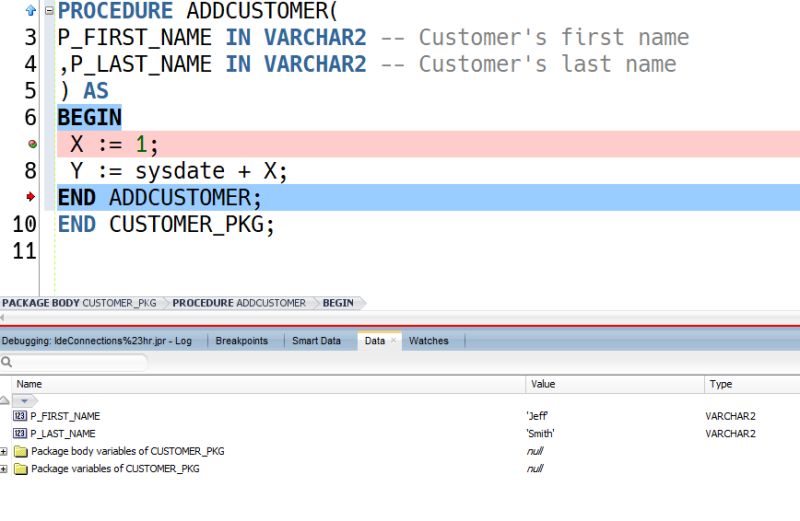
Task: Click the red execution pointer arrow in the gutter
Action: coord(31,196)
